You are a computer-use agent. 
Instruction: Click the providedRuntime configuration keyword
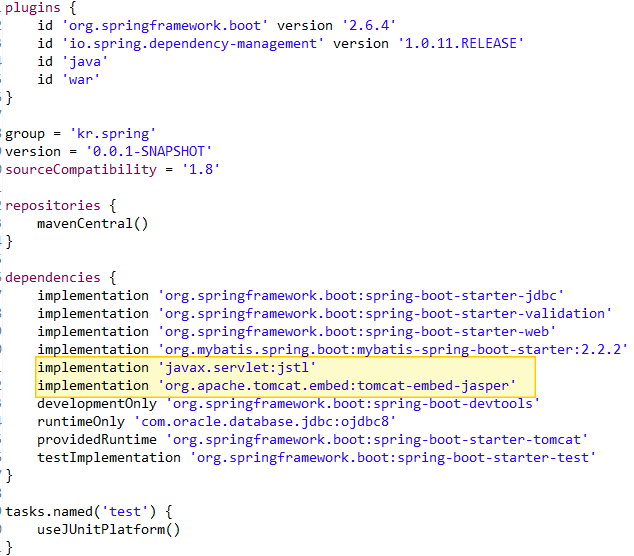click(97, 440)
